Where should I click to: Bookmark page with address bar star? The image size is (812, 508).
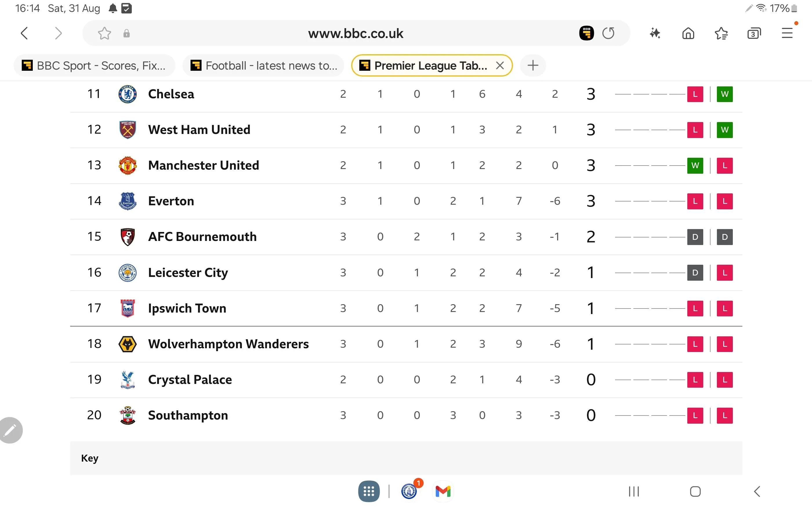104,33
